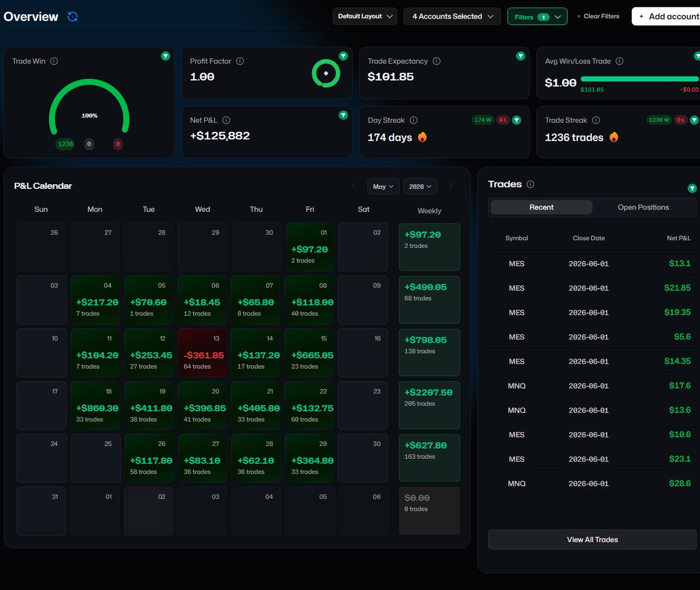This screenshot has width=700, height=590.
Task: Click the +$125,882 Net P&L value
Action: pos(220,136)
